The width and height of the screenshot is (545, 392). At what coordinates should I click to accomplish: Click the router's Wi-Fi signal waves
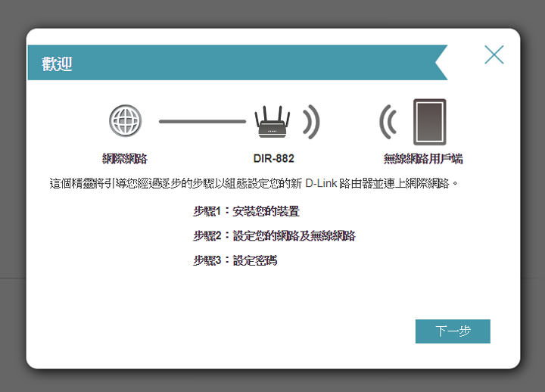(x=311, y=121)
